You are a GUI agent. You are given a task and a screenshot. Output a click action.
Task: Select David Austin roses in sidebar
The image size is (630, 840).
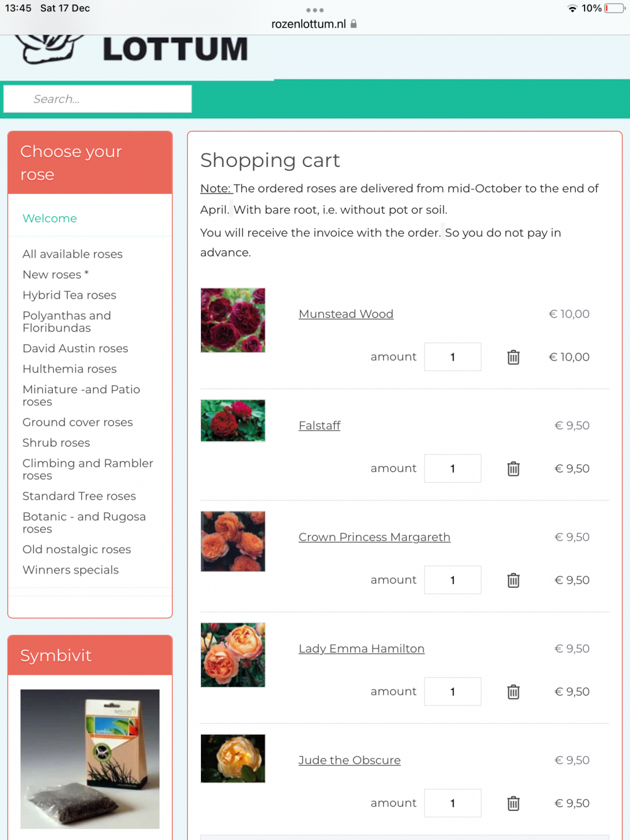[75, 348]
